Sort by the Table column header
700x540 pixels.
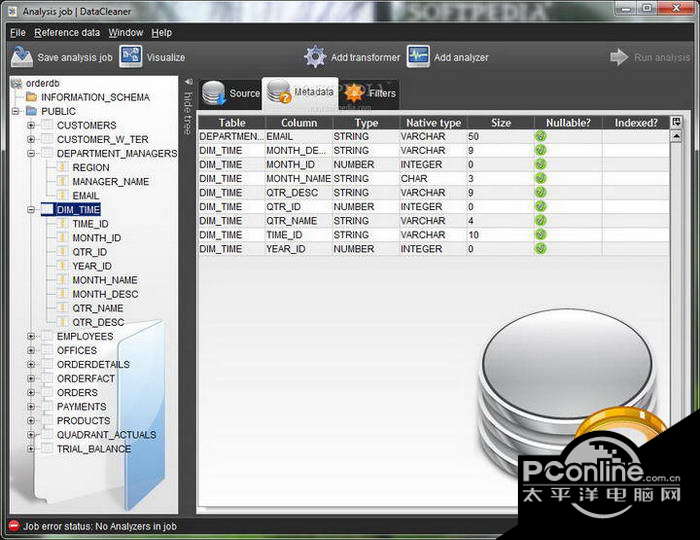click(x=232, y=123)
